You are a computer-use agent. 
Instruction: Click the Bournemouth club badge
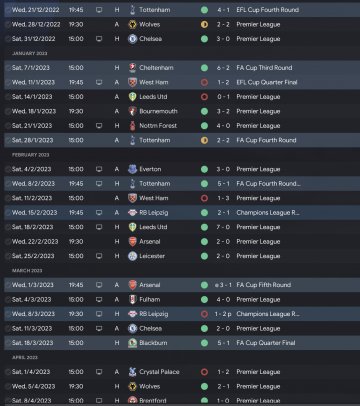(133, 111)
